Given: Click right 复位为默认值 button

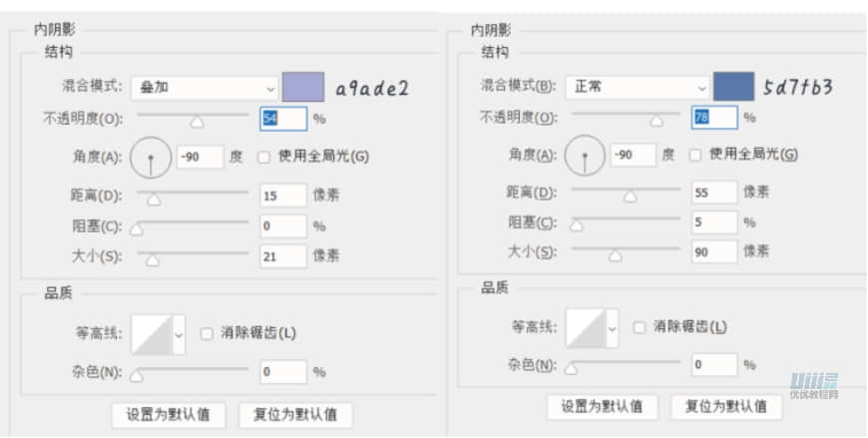Looking at the screenshot, I should click(x=727, y=406).
